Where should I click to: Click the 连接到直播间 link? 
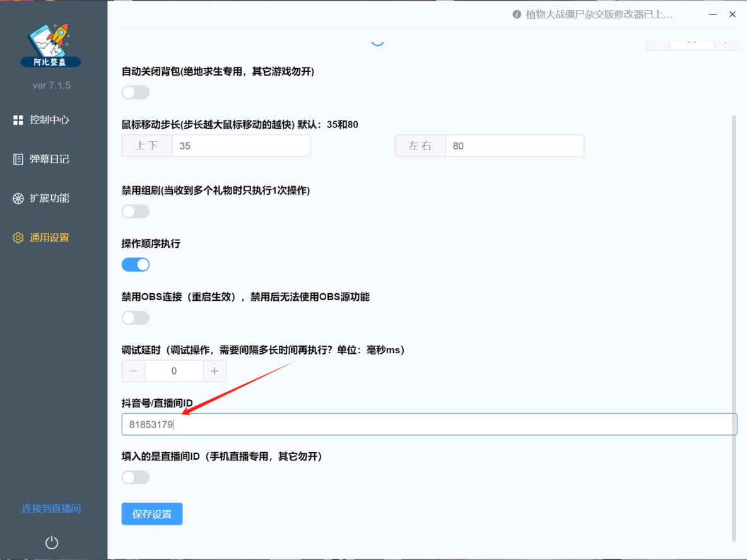point(50,508)
